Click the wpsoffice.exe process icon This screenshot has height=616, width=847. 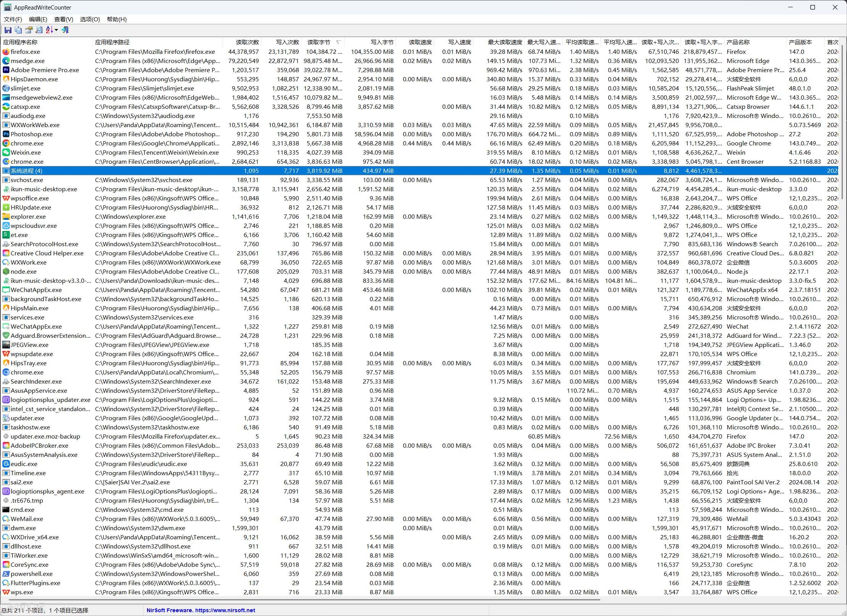point(6,198)
